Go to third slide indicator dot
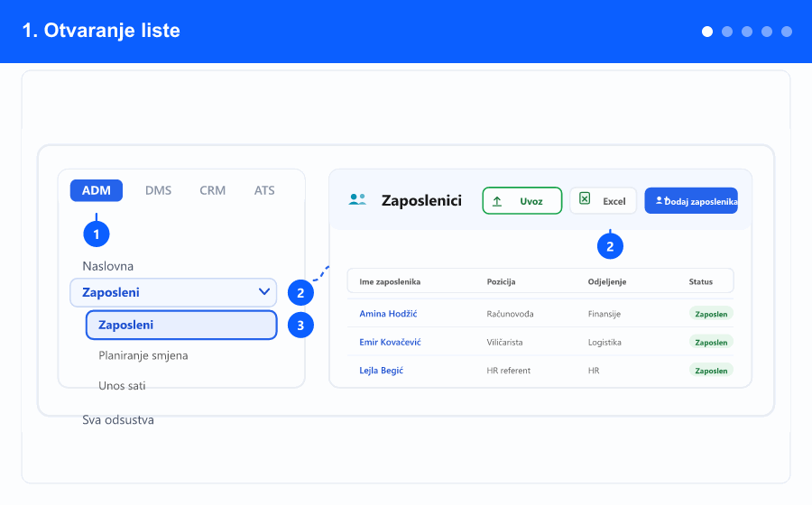812x505 pixels. 747,32
